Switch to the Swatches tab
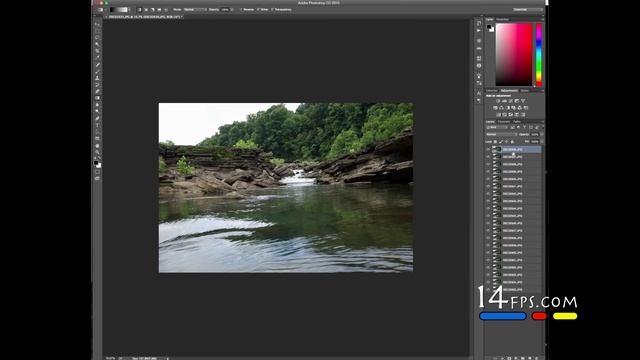 502,19
